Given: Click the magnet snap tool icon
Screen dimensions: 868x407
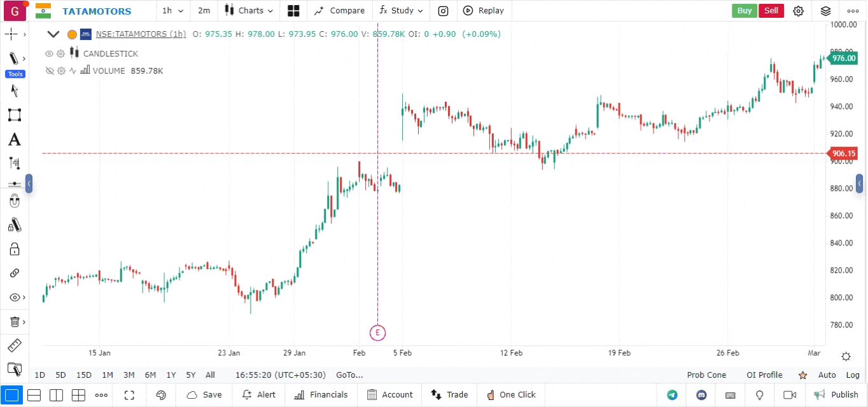Looking at the screenshot, I should tap(14, 202).
